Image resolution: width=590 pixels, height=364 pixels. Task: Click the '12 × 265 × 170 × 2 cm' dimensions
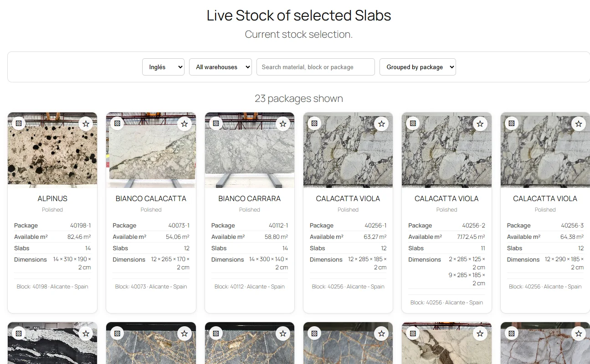[170, 263]
